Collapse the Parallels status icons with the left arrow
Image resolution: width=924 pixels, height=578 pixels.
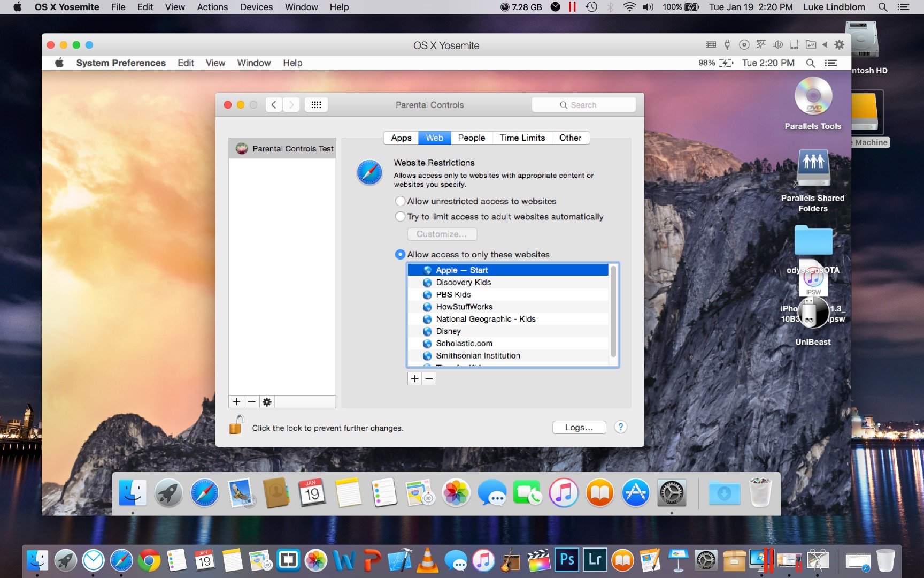(x=825, y=45)
